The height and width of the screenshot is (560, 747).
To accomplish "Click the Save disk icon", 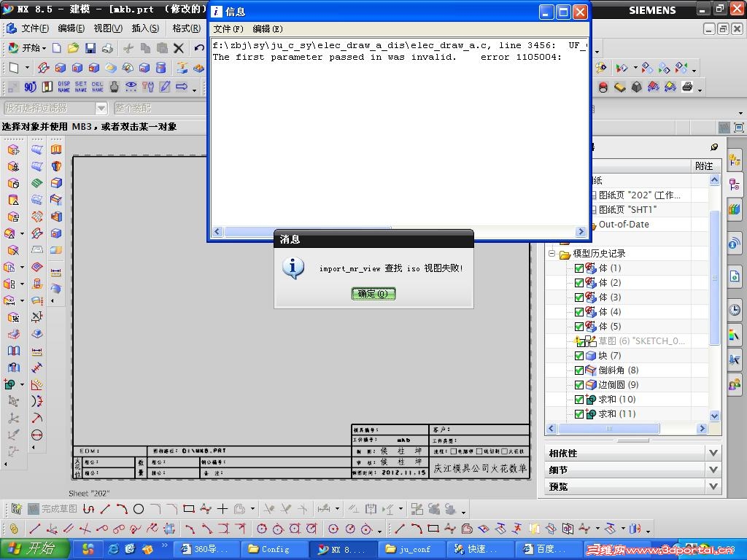I will [90, 47].
